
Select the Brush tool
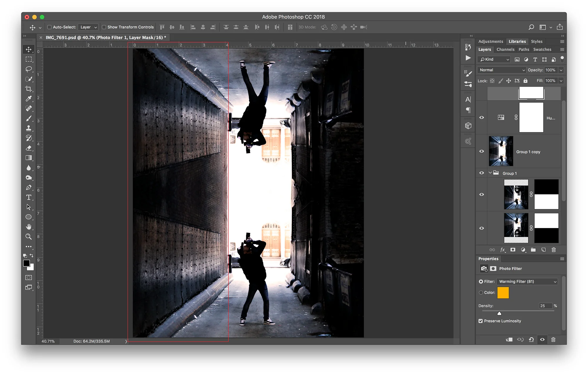(29, 118)
